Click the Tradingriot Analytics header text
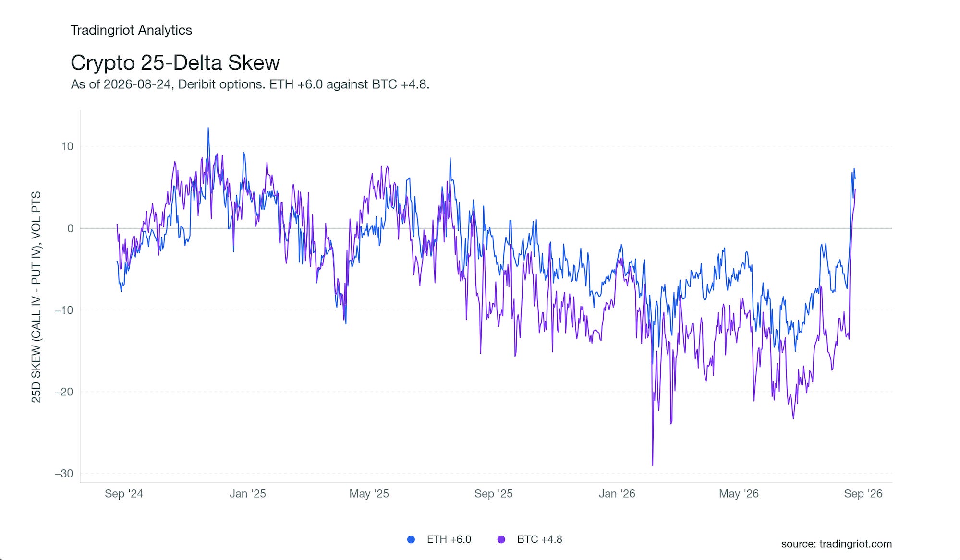Viewport: 960px width, 560px height. (131, 30)
